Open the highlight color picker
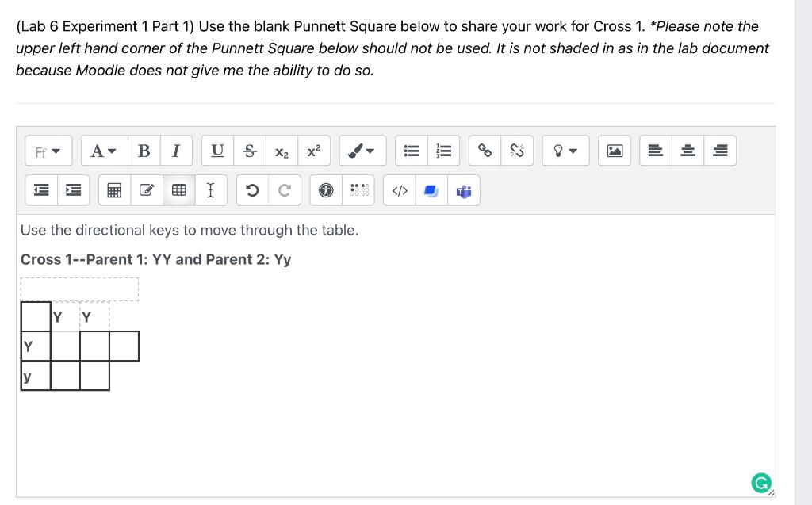 (x=362, y=151)
